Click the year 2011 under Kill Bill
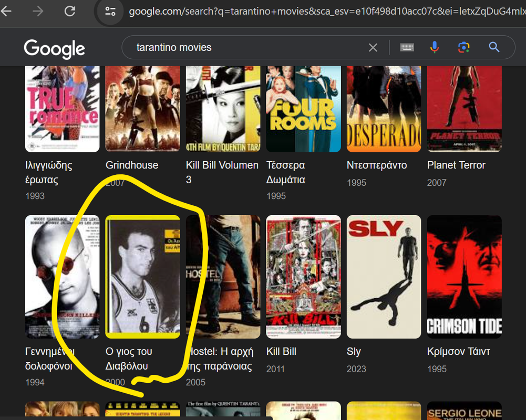The image size is (526, 420). [x=275, y=369]
